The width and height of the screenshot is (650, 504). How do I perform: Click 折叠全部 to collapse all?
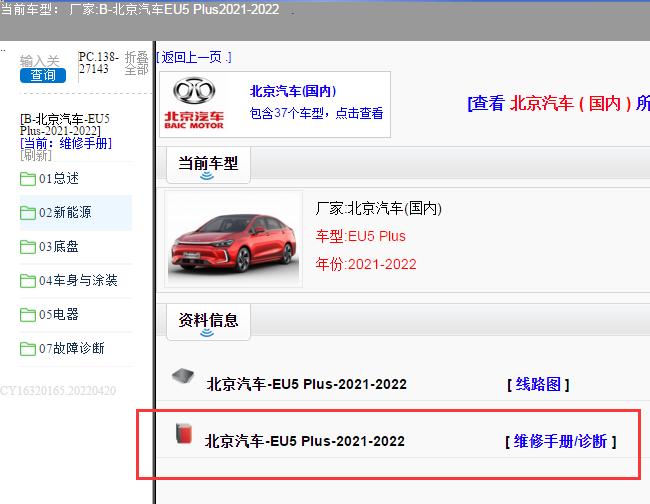coord(136,63)
